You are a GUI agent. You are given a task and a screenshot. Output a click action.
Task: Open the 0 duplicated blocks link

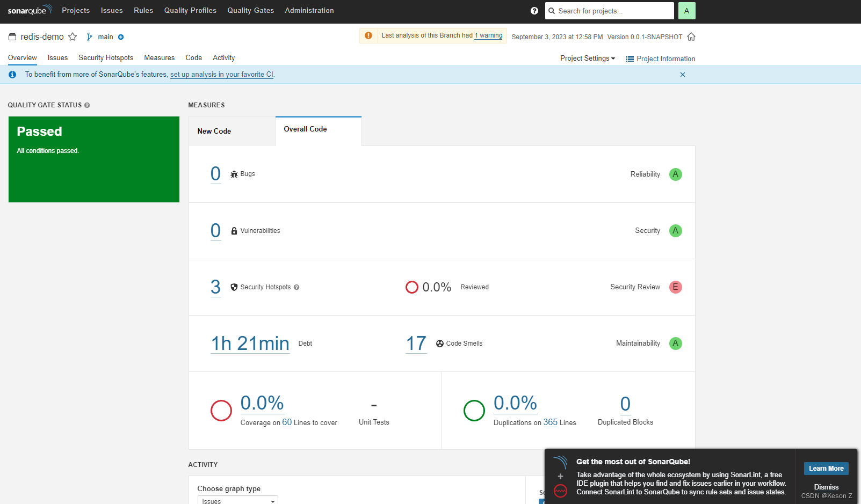(625, 404)
